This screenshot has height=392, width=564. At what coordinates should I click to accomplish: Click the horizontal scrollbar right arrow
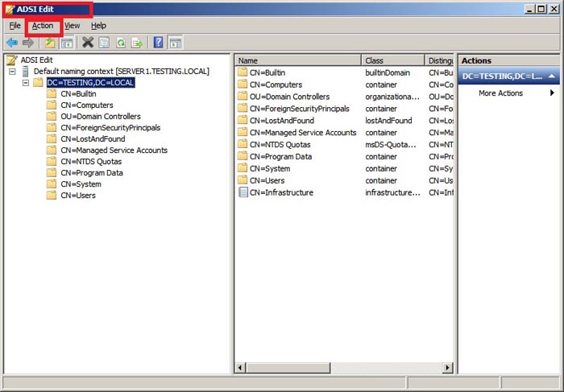[447, 368]
